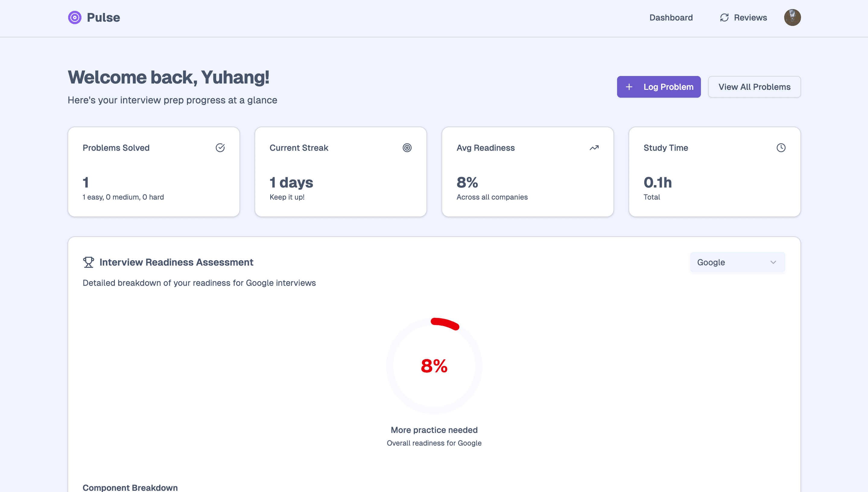
Task: Click the trending arrow in Avg Readiness
Action: pos(594,148)
